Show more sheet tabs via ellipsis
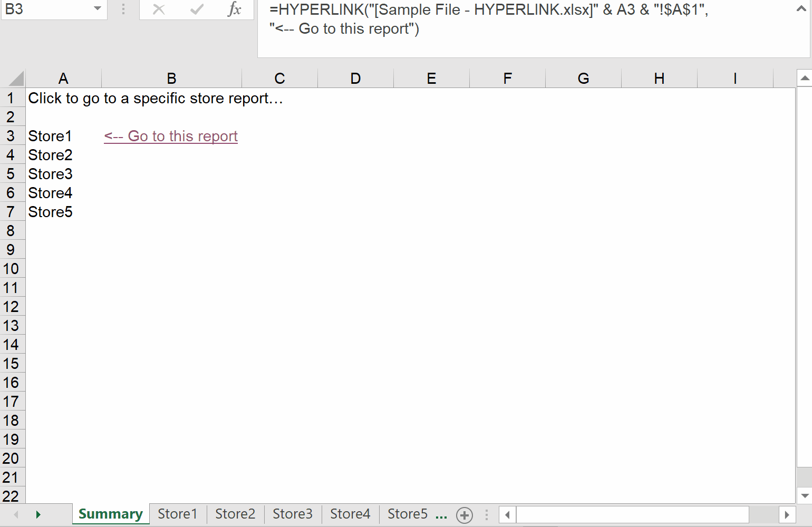812x527 pixels. 441,515
